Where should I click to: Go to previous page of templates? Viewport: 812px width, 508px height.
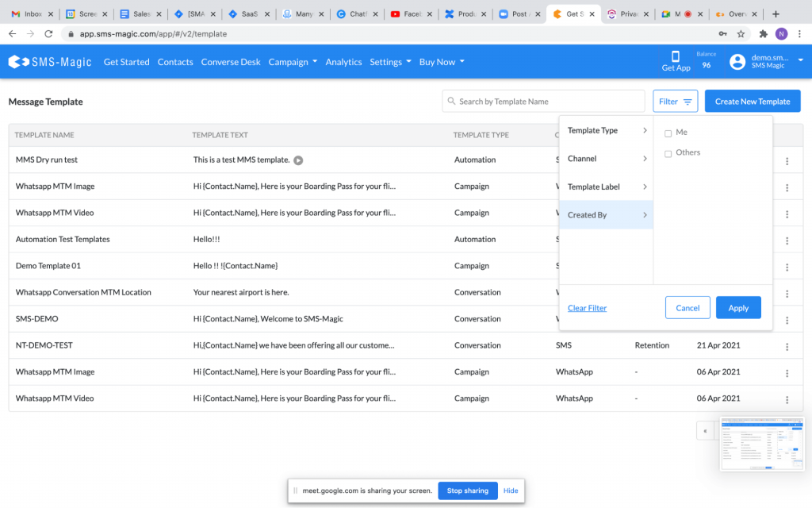pos(705,431)
